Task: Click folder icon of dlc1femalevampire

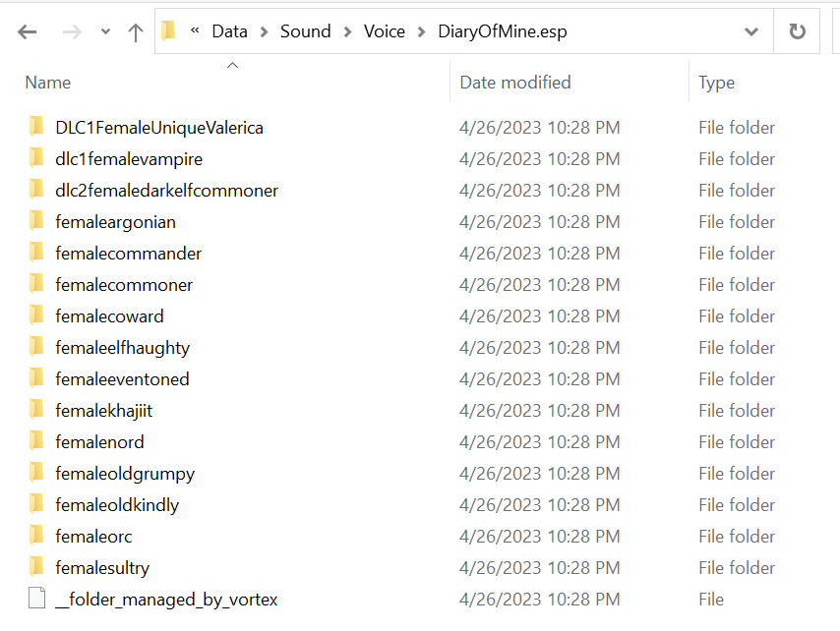Action: (x=36, y=158)
